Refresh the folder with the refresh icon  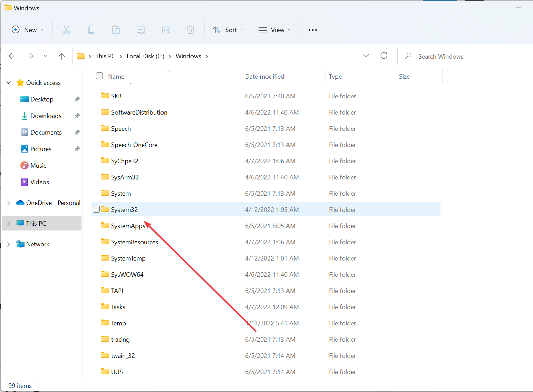[384, 56]
